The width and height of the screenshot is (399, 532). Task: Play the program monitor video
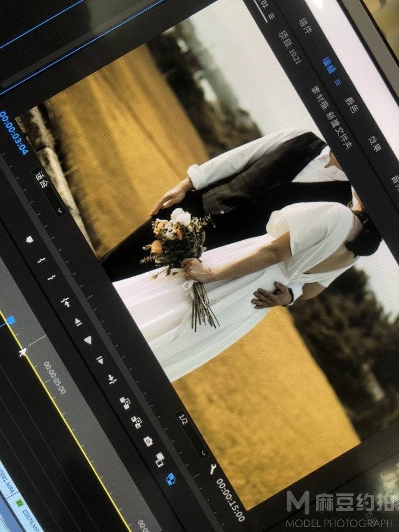point(88,340)
